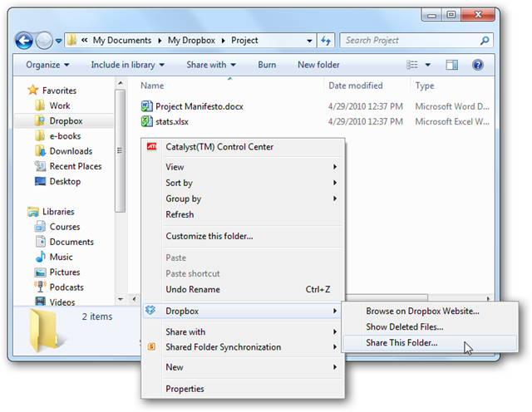Click the Catalyst Control Center ATI icon
The width and height of the screenshot is (532, 412).
[x=150, y=147]
